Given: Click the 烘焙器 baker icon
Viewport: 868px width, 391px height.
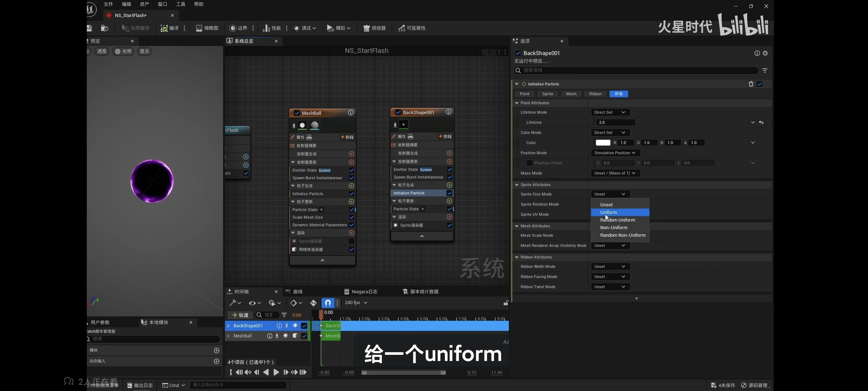Looking at the screenshot, I should [x=374, y=28].
